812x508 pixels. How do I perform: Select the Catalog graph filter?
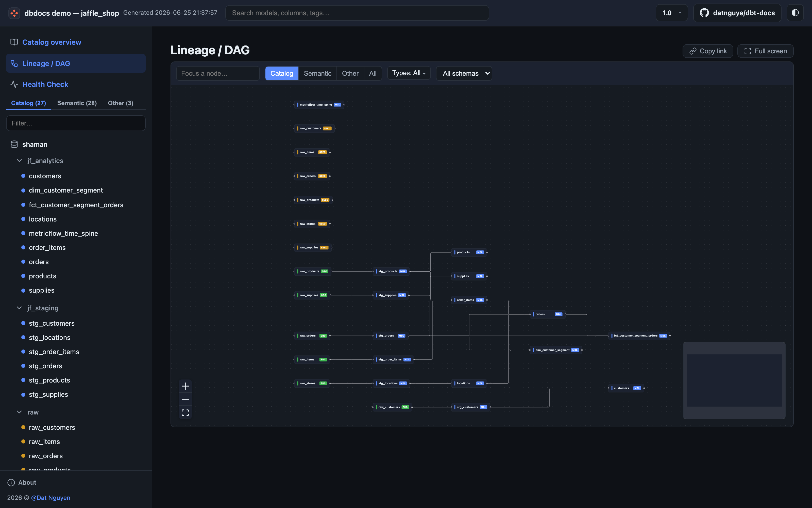(281, 73)
